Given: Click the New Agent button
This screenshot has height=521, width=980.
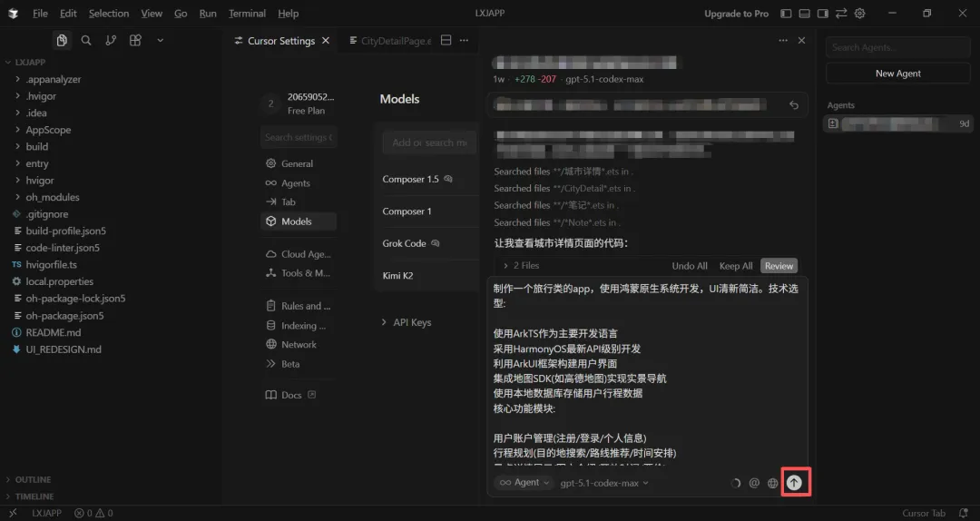Looking at the screenshot, I should (x=898, y=74).
